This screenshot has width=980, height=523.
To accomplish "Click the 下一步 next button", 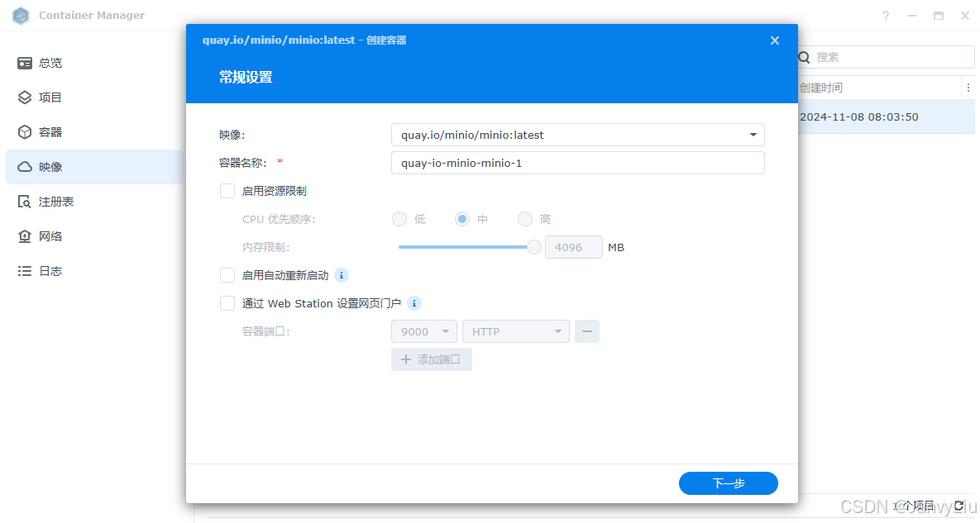I will pyautogui.click(x=728, y=483).
